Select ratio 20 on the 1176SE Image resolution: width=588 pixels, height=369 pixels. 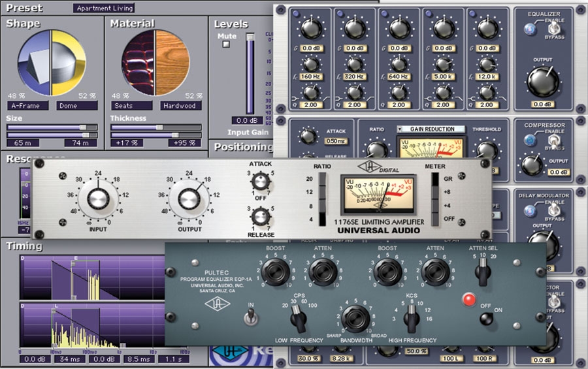pos(322,179)
